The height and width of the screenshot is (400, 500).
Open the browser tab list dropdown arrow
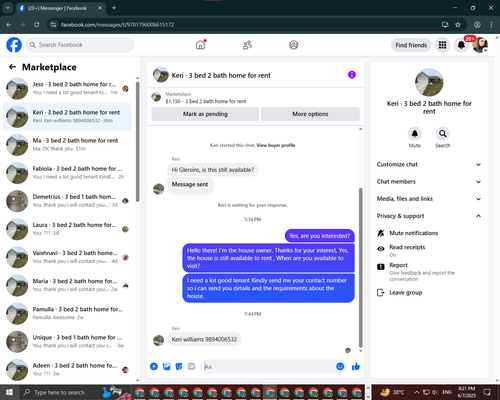pyautogui.click(x=8, y=8)
